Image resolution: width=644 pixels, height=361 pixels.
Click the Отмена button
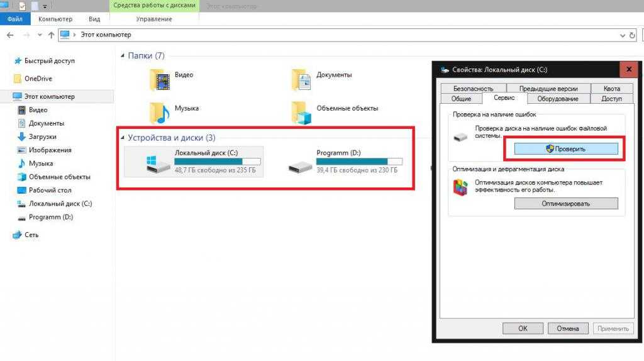(568, 328)
